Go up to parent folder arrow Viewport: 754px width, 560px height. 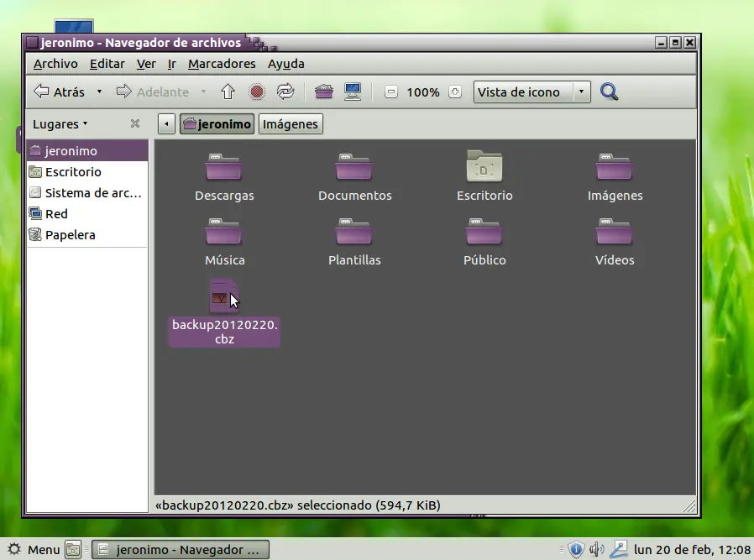click(x=228, y=92)
